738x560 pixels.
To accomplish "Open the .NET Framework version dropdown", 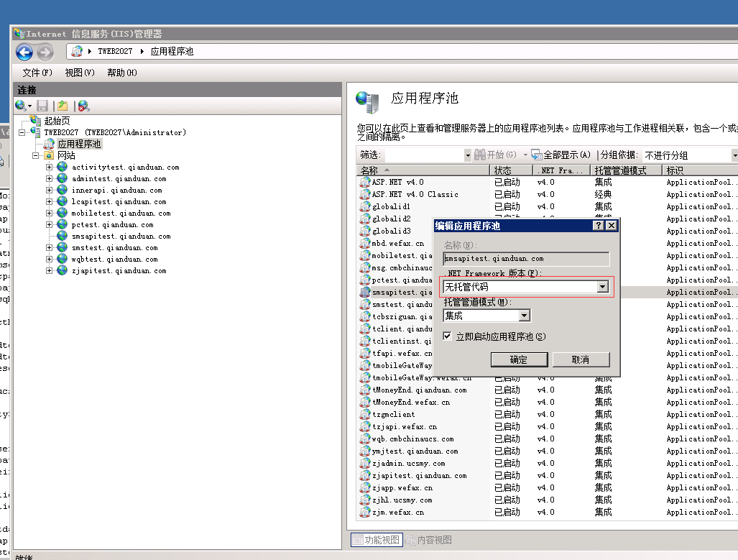I will (603, 287).
